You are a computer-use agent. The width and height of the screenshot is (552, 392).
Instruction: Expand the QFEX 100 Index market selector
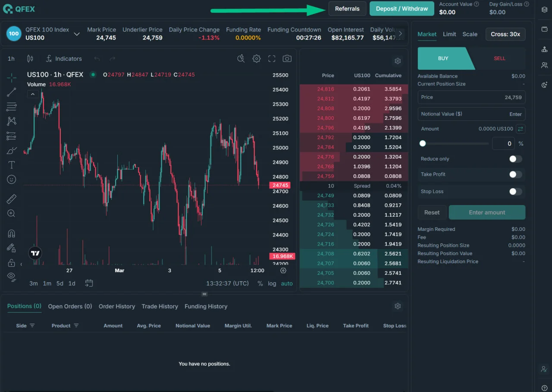click(x=77, y=34)
